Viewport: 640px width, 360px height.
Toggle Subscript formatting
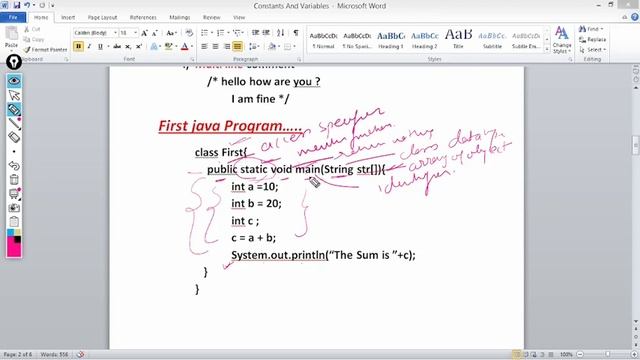click(128, 47)
